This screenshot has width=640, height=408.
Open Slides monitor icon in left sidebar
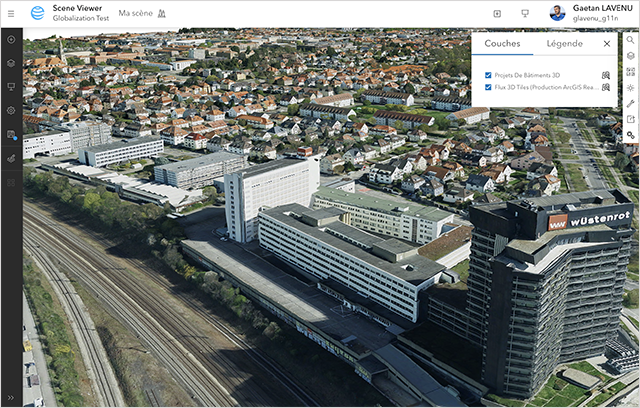11,87
